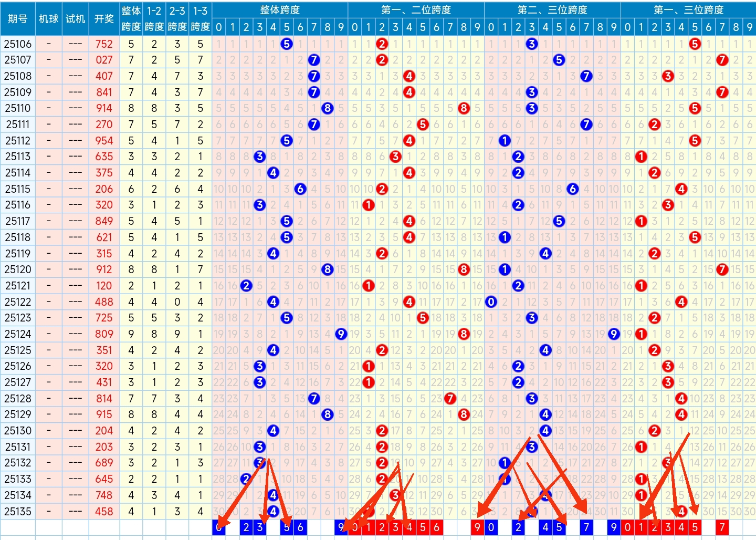Click the blue 4 box in the bottom row

pyautogui.click(x=545, y=527)
